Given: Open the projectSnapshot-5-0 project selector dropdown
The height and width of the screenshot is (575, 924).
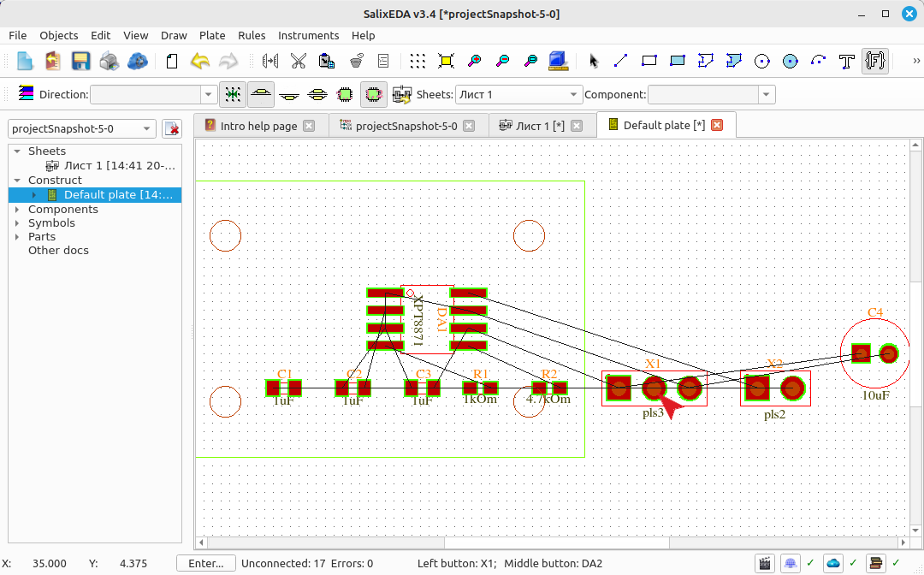Looking at the screenshot, I should pos(82,128).
